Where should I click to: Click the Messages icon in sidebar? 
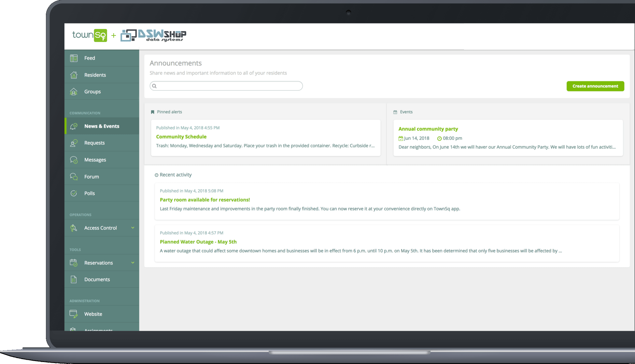(x=74, y=159)
